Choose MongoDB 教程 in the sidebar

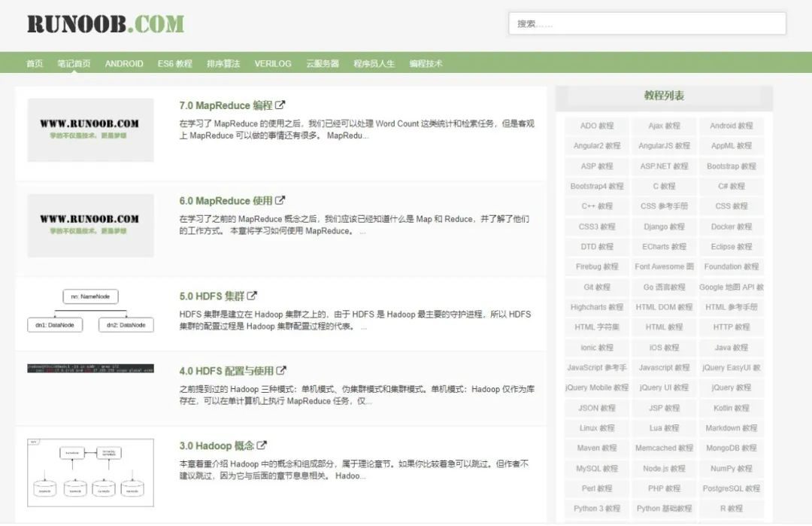(732, 448)
